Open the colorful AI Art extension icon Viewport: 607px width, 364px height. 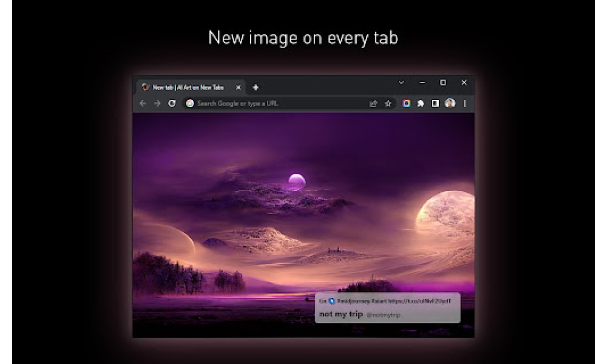click(406, 103)
